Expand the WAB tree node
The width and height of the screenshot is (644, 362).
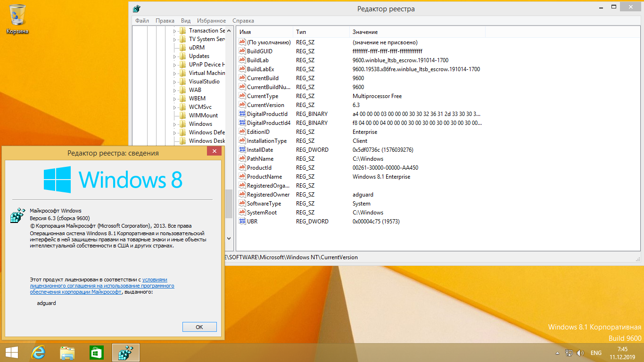(x=174, y=90)
